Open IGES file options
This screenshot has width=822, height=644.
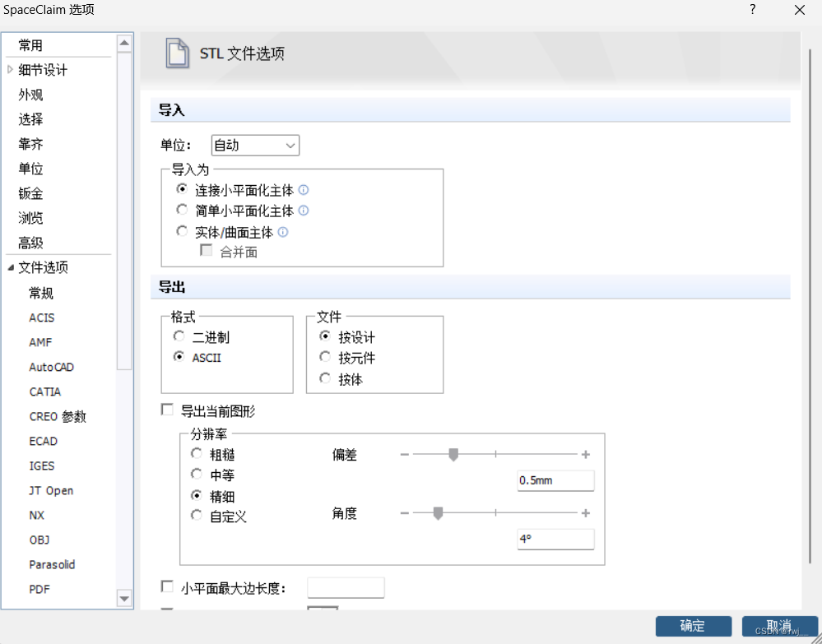point(42,466)
